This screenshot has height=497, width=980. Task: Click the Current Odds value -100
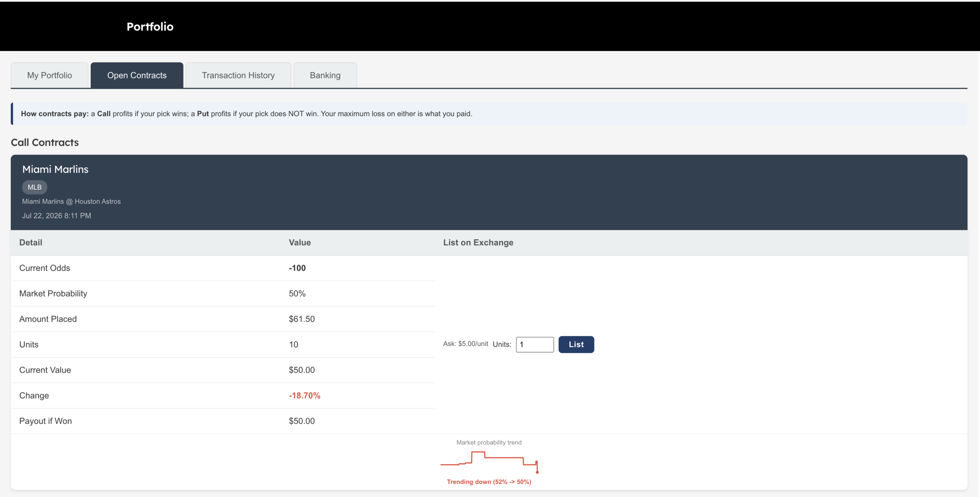click(x=297, y=268)
